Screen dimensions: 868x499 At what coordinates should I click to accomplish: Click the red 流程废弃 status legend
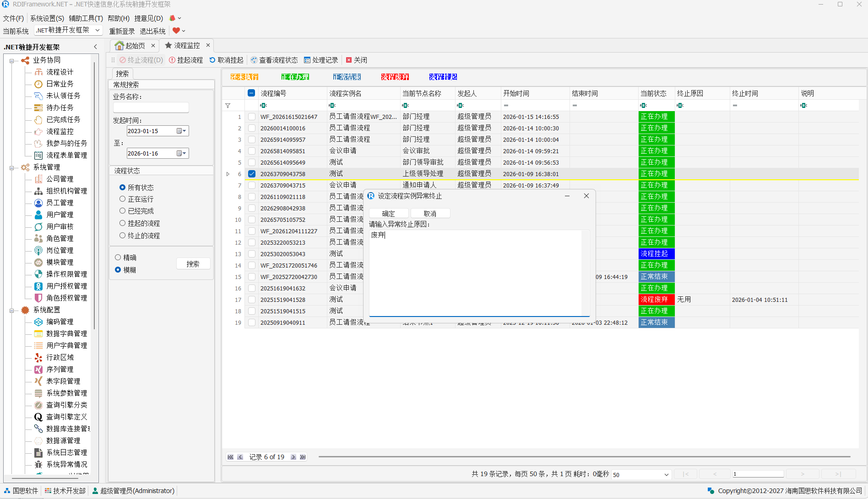coord(395,77)
